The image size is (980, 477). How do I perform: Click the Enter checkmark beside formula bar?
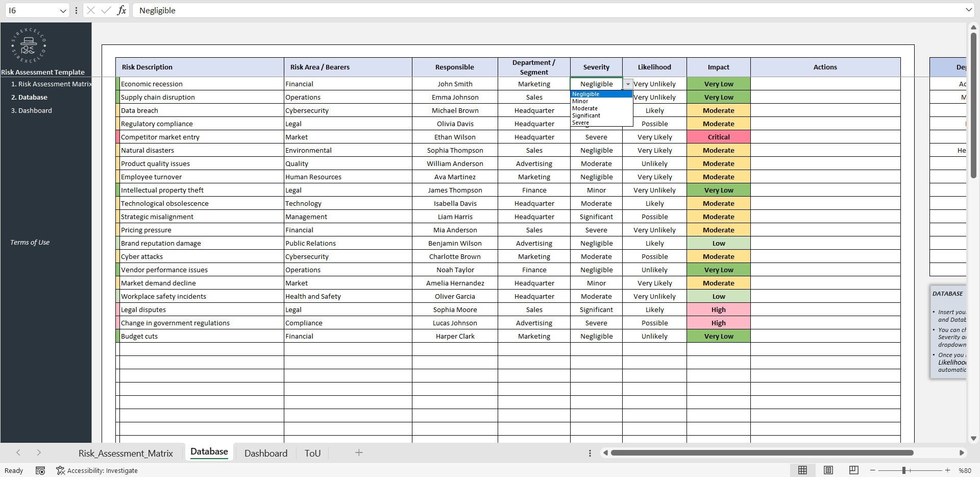(x=106, y=10)
